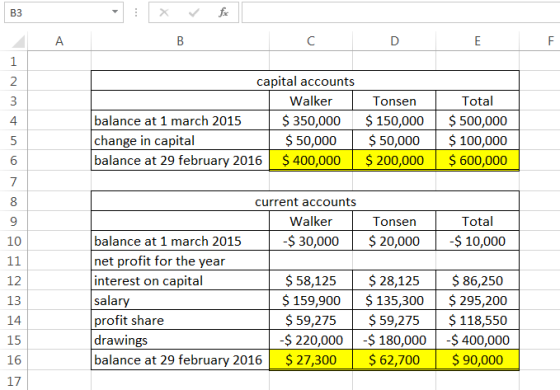560x390 pixels.
Task: Select row 1 header
Action: [x=14, y=61]
